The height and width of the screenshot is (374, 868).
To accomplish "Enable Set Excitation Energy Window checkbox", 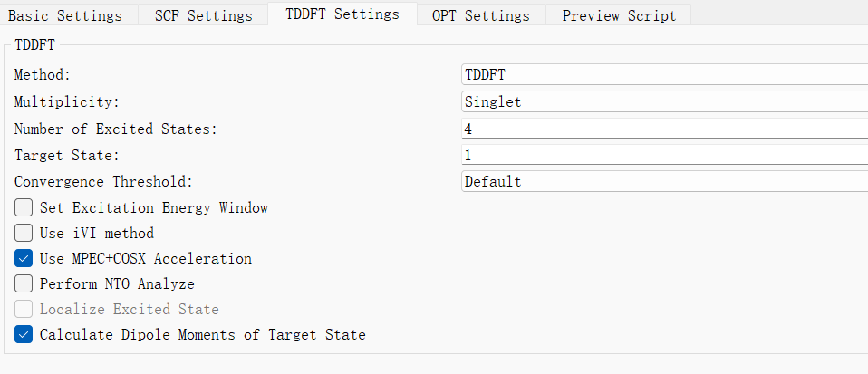I will 24,208.
